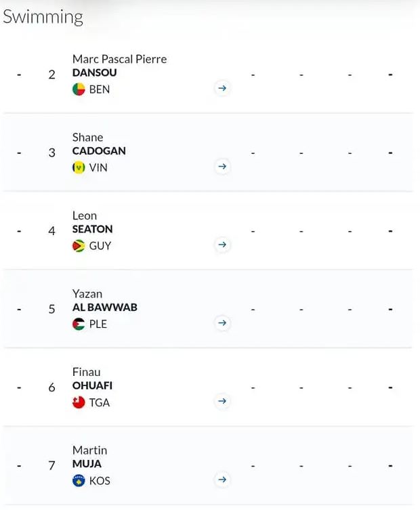This screenshot has width=420, height=510.
Task: Click the Palestine PLE flag icon
Action: [x=79, y=324]
